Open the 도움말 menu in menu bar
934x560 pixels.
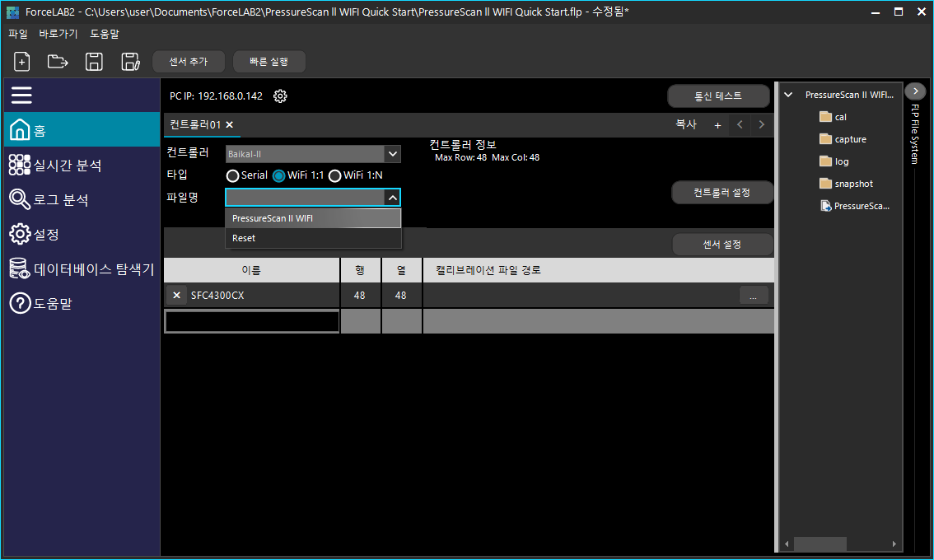pyautogui.click(x=105, y=34)
